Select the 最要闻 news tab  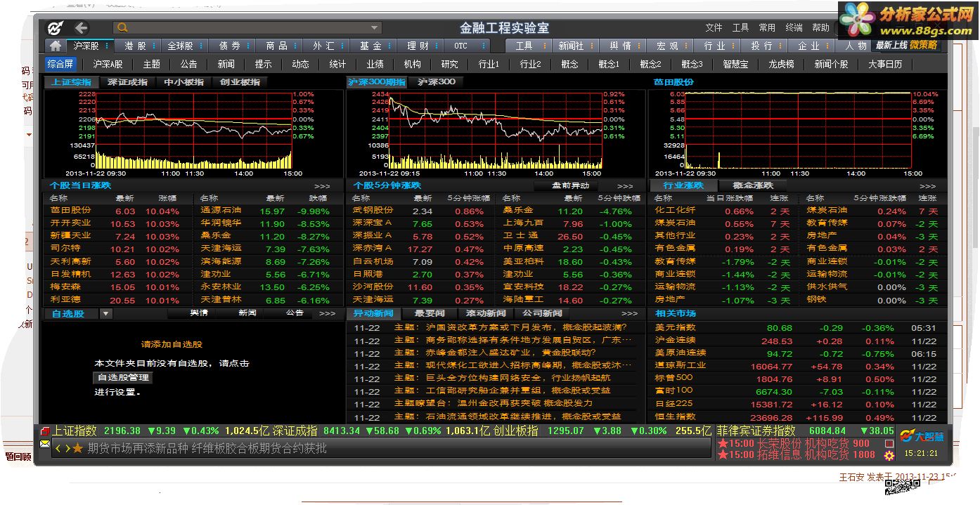[430, 313]
